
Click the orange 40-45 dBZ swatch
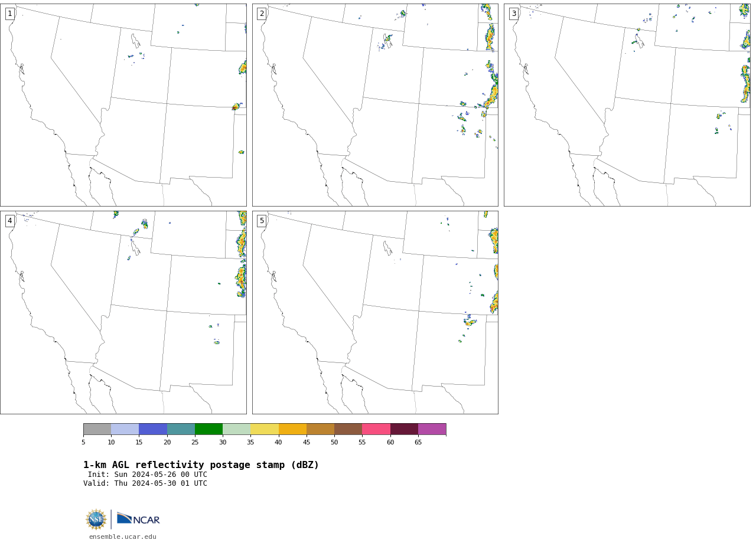292,429
